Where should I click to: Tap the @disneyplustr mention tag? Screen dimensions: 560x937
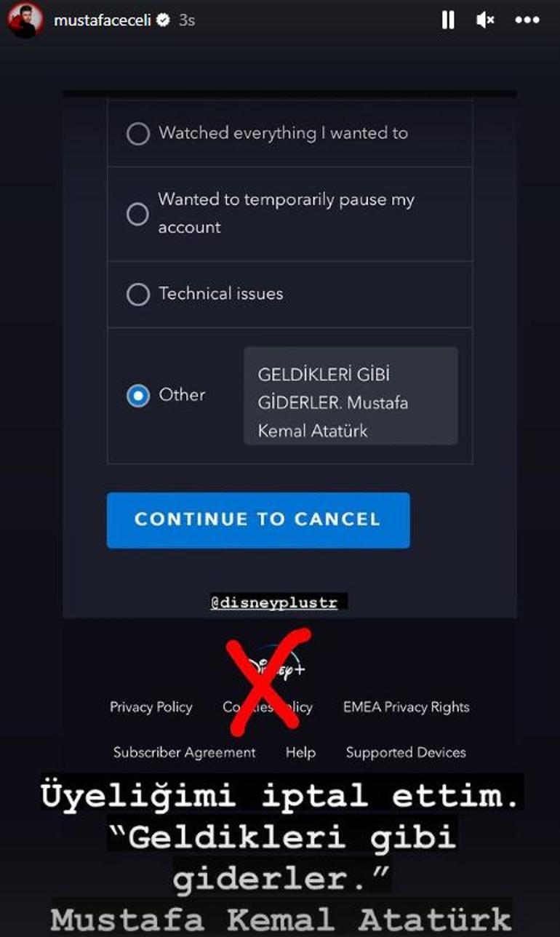coord(275,602)
